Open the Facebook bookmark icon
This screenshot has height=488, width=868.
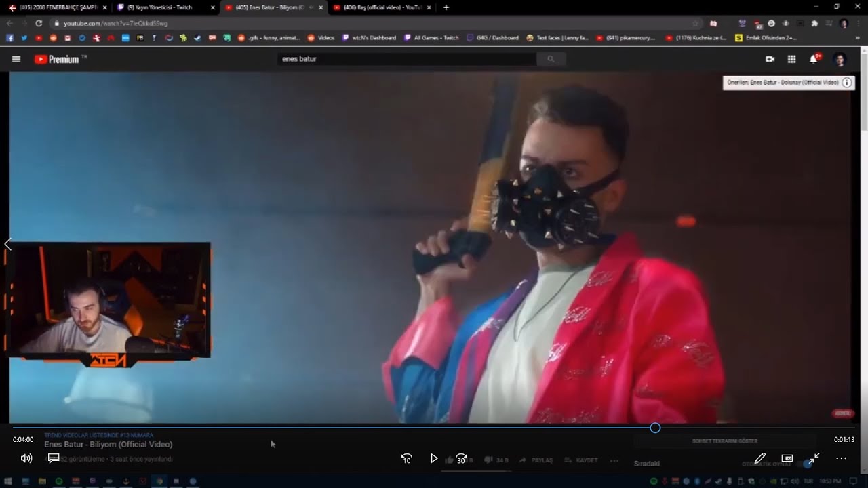click(9, 38)
